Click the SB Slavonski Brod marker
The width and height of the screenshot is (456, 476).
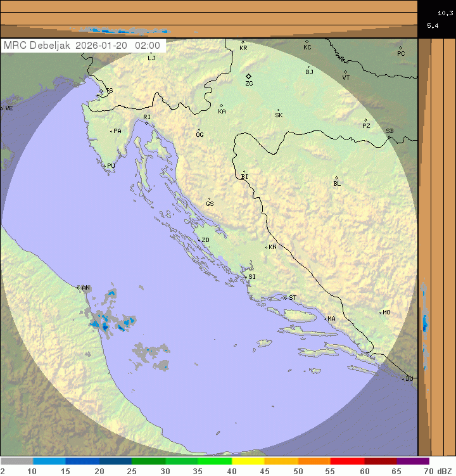[389, 136]
